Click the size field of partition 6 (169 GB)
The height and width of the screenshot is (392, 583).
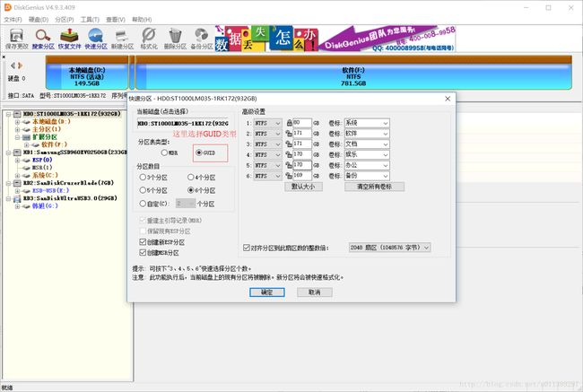point(301,176)
